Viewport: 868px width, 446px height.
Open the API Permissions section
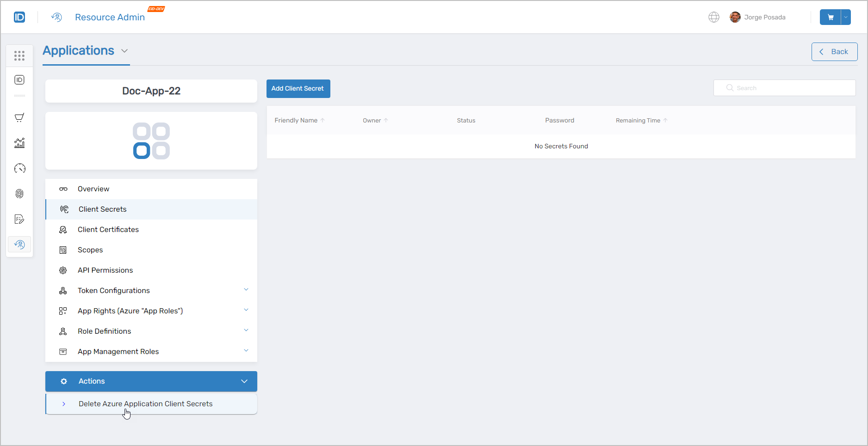point(105,270)
